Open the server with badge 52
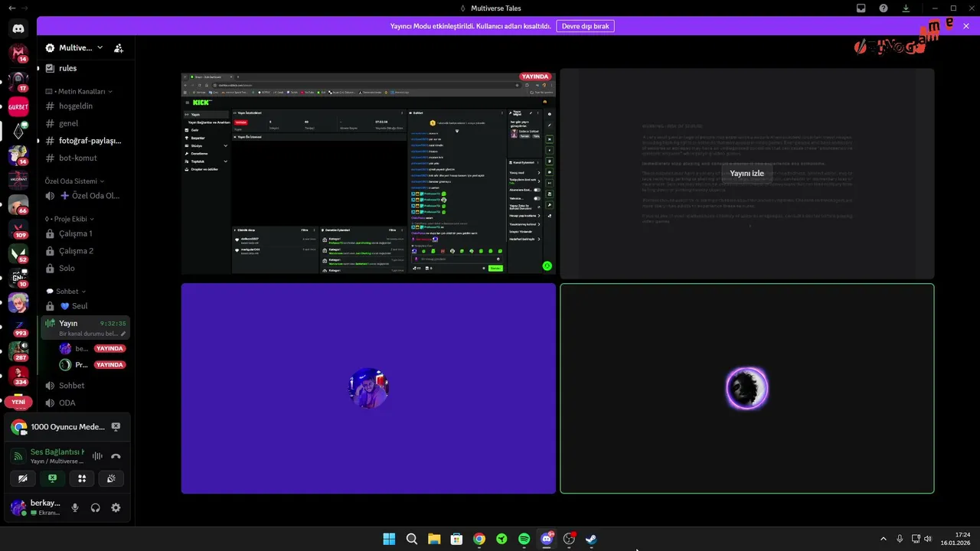Image resolution: width=980 pixels, height=551 pixels. coord(18,254)
